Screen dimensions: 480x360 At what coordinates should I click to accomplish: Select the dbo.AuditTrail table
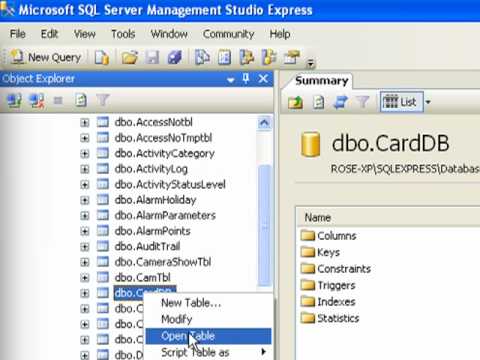click(x=147, y=246)
